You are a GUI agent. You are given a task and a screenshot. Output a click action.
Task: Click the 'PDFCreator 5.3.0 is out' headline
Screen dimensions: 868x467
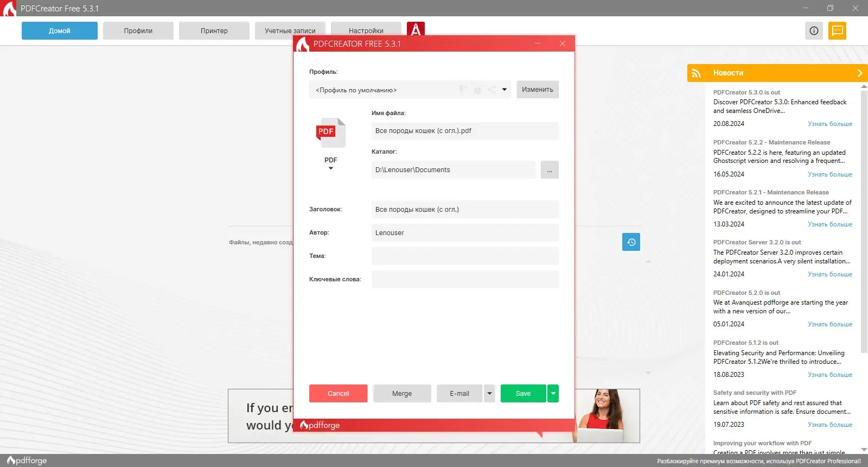point(746,92)
